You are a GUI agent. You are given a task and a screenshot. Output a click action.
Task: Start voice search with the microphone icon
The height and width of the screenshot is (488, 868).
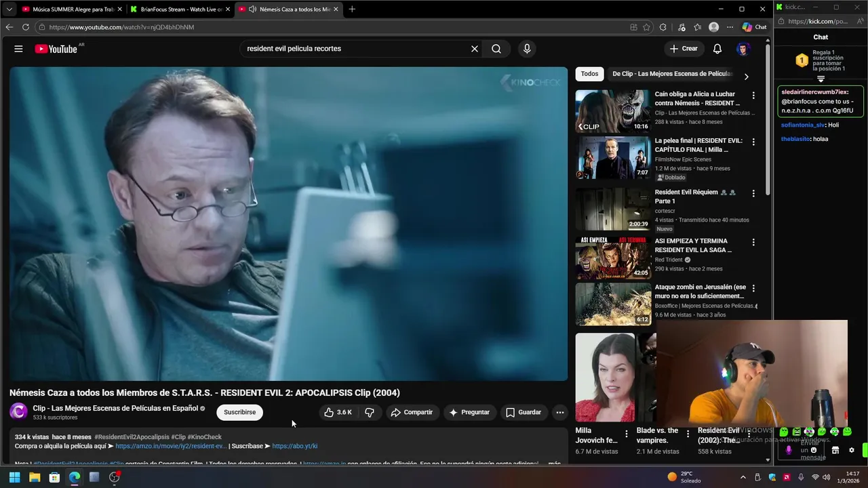(527, 49)
